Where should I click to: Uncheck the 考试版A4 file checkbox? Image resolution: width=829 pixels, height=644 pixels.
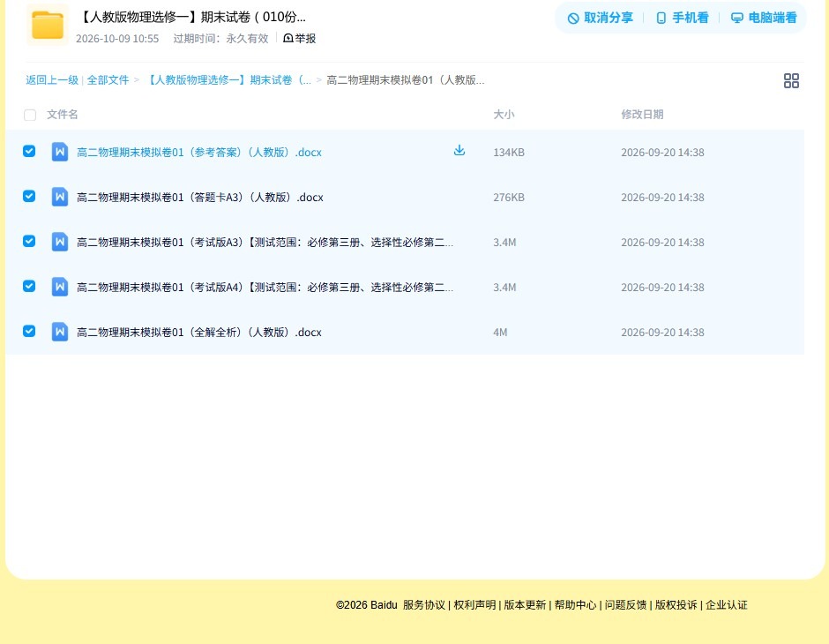[x=29, y=286]
